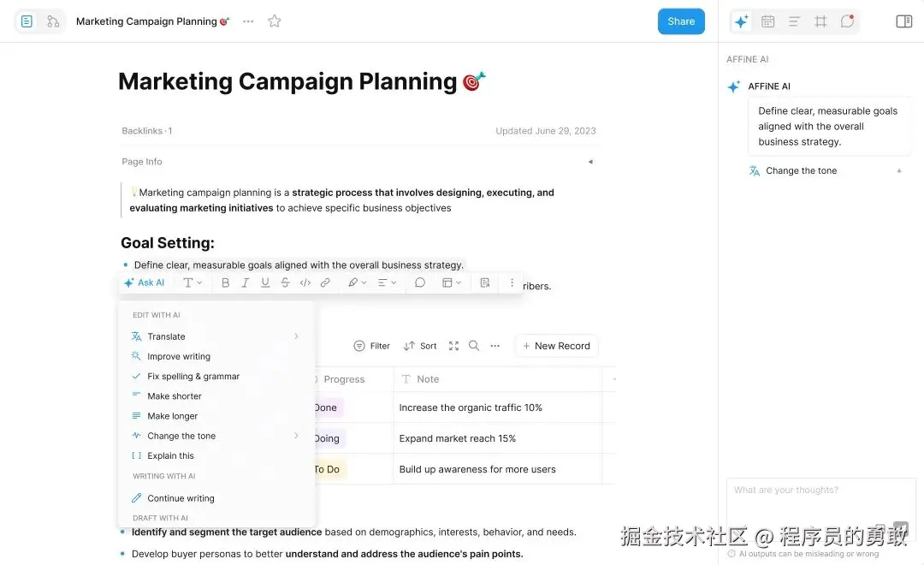The image size is (924, 565).
Task: Select Continue writing
Action: 216,498
